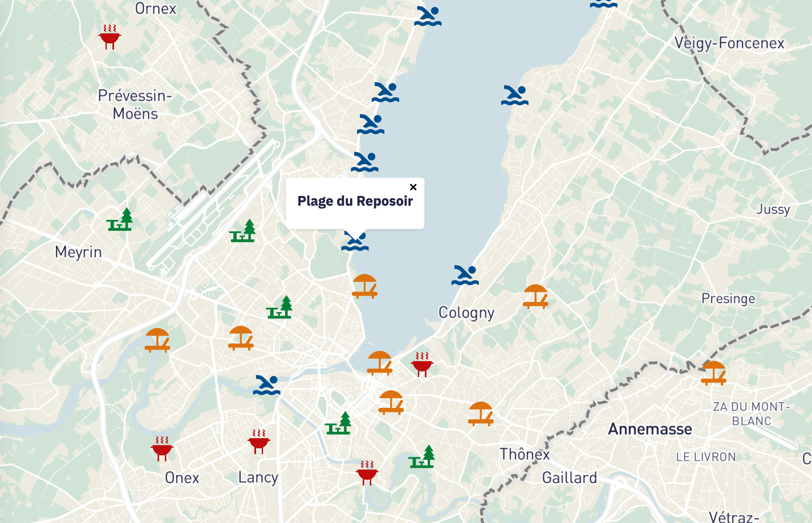Select the sunbed marker above Thônex label
The image size is (812, 523).
pyautogui.click(x=481, y=414)
